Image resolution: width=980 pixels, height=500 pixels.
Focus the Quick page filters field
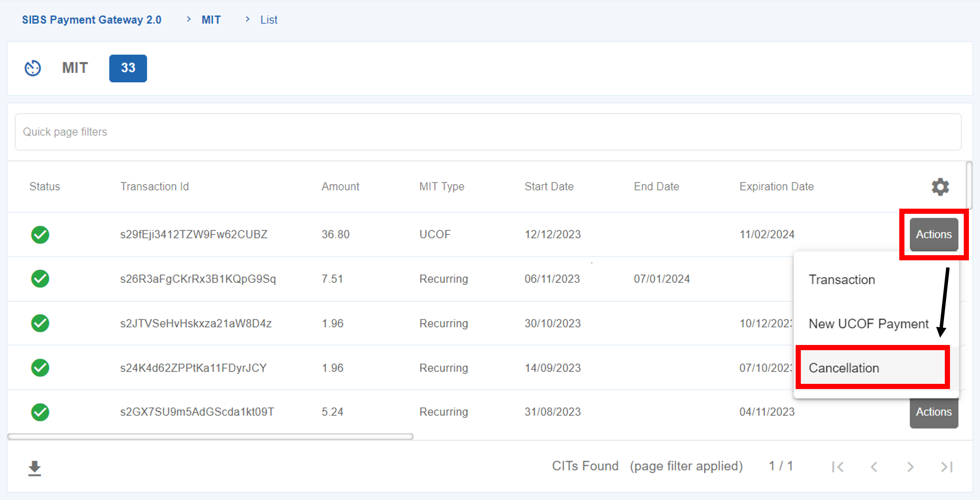pos(488,132)
